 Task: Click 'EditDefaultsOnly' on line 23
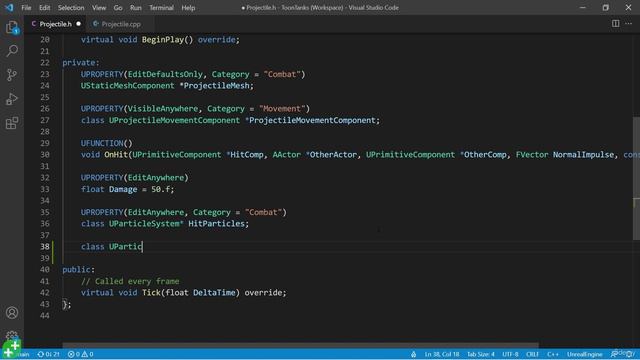tap(165, 74)
